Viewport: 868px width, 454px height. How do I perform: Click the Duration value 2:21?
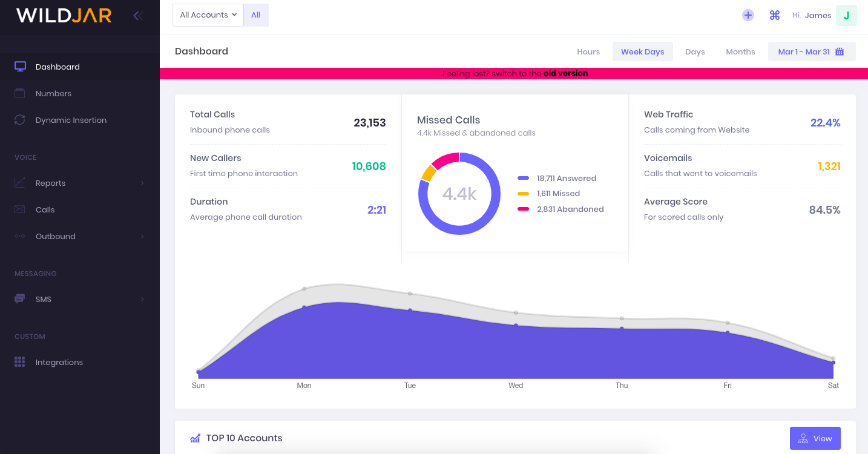pyautogui.click(x=376, y=210)
